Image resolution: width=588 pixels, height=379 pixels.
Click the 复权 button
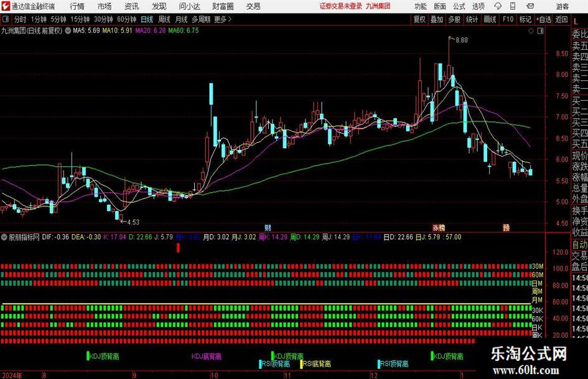[x=419, y=19]
